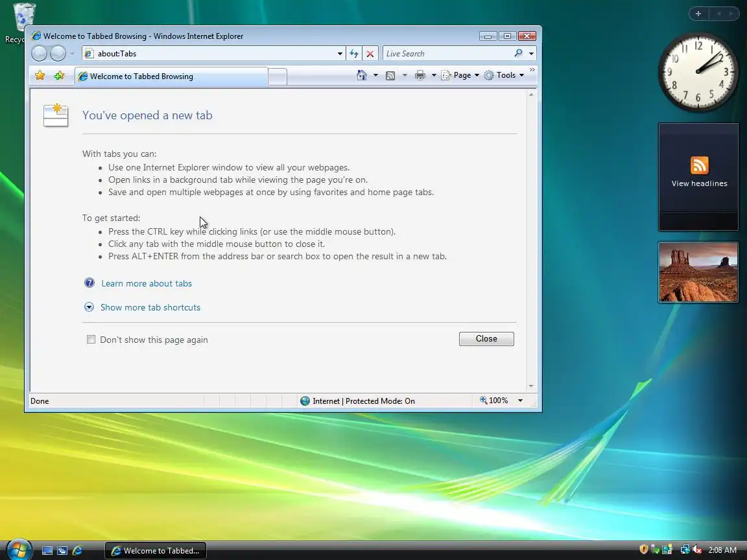This screenshot has height=560, width=747.
Task: Open a new blank tab button
Action: (x=278, y=76)
